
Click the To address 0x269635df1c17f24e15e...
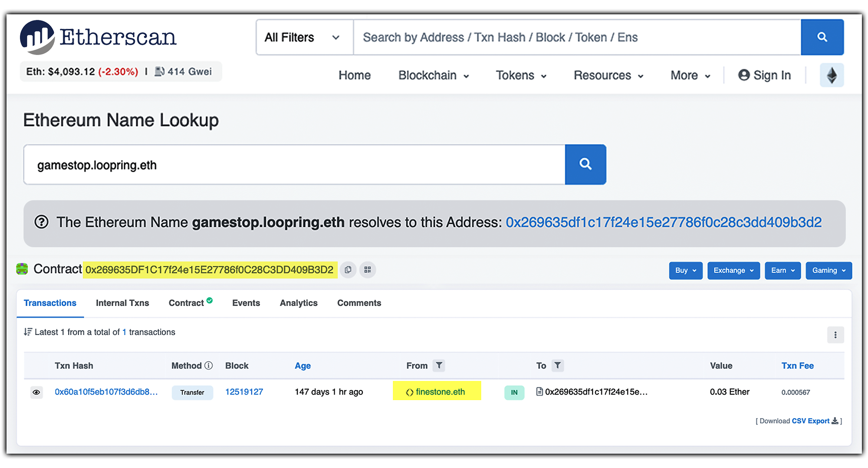click(596, 392)
